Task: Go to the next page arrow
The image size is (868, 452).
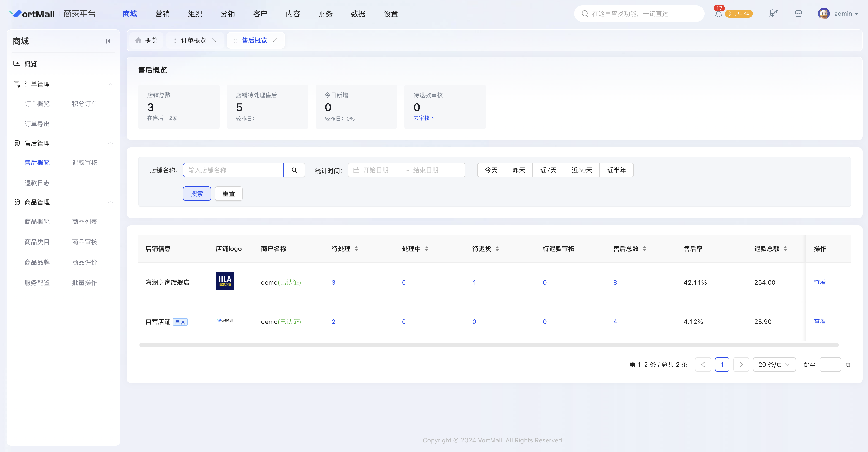Action: (x=741, y=364)
